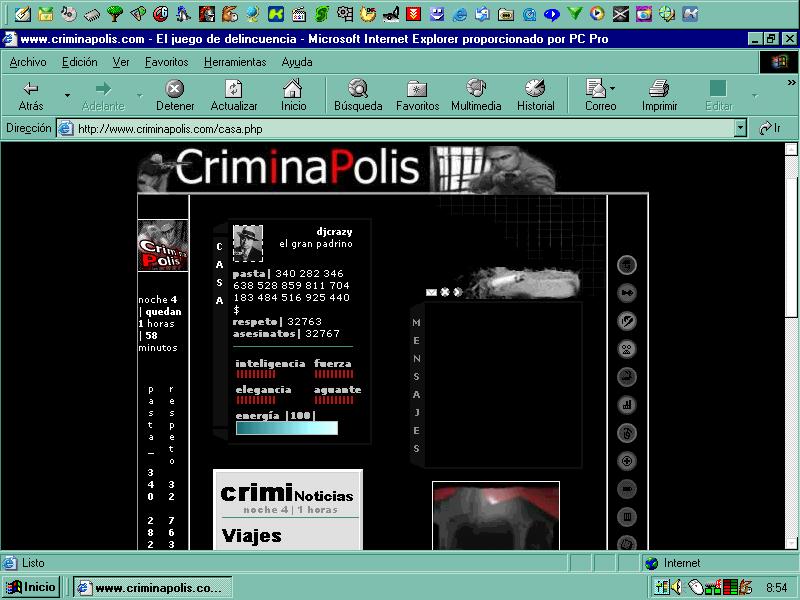Screen dimensions: 800x600
Task: Stop page loading with Detener
Action: 175,95
